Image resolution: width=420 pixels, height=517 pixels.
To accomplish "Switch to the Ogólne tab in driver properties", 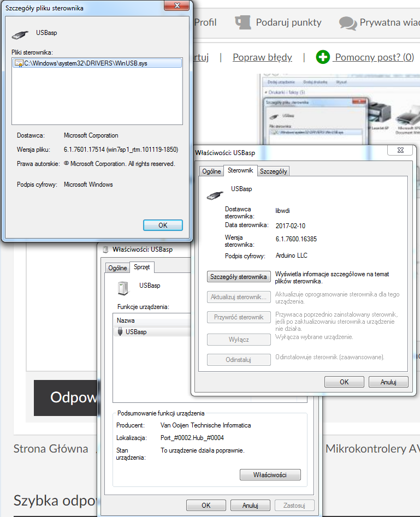I will click(x=211, y=171).
